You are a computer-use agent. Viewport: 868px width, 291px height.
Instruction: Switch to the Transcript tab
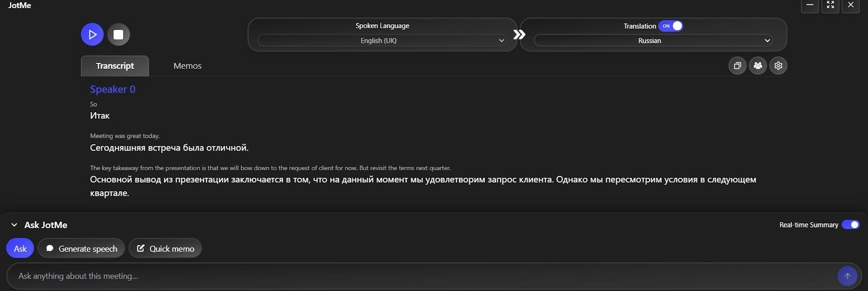pyautogui.click(x=115, y=66)
